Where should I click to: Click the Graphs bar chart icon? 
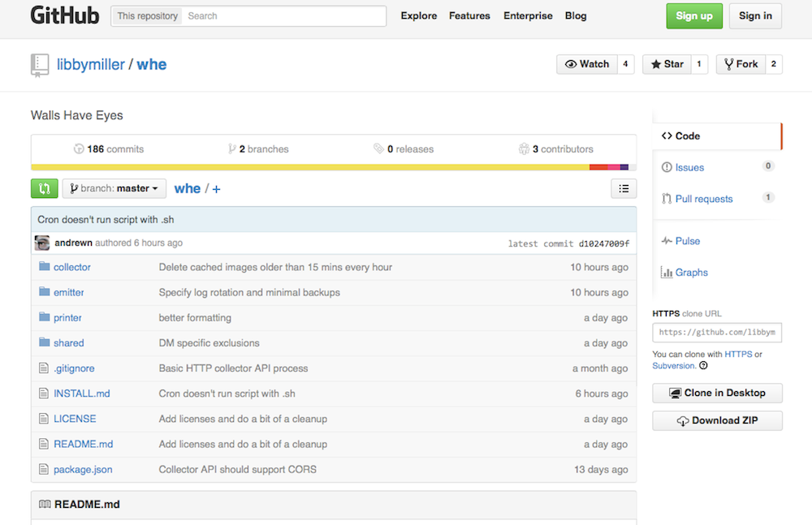click(667, 273)
